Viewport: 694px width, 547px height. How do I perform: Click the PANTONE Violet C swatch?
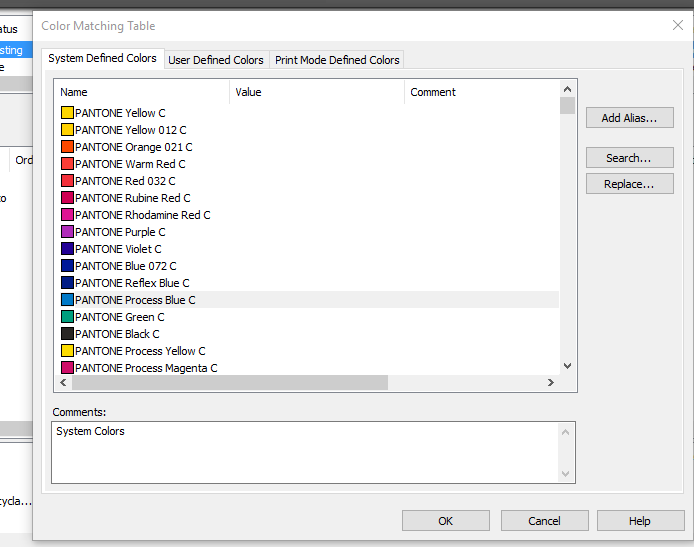pyautogui.click(x=67, y=249)
